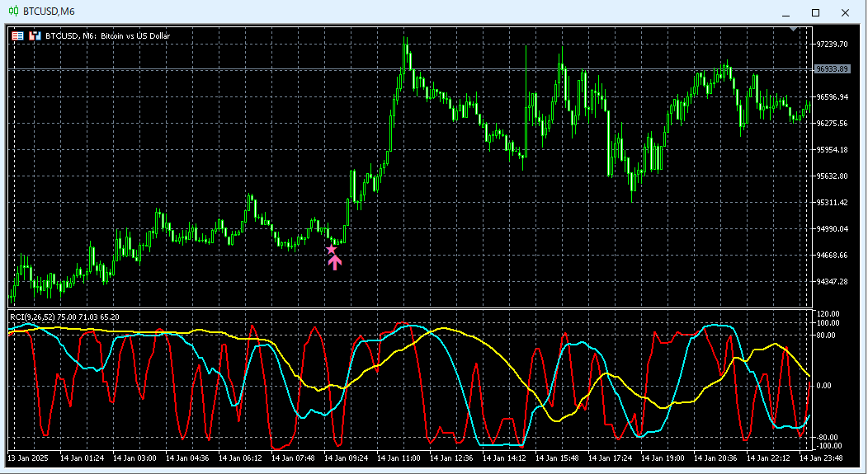Click the '14 Jan 19:00' time label
The image size is (868, 474).
tap(663, 458)
